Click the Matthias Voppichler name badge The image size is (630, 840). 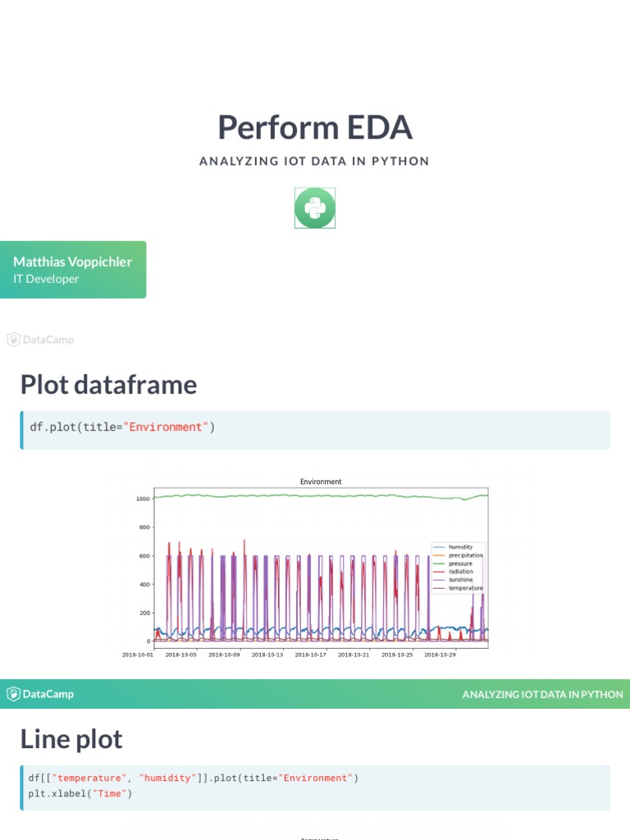73,269
